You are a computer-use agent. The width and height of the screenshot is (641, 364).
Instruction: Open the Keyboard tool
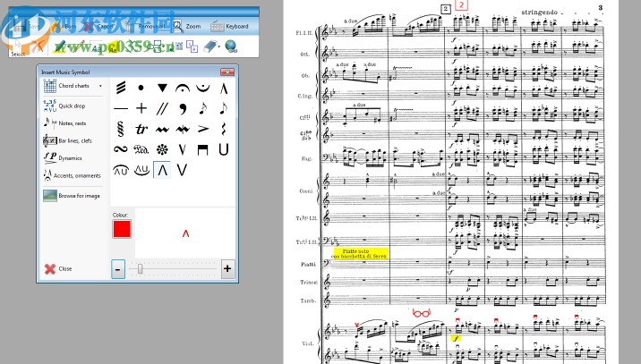click(x=229, y=26)
